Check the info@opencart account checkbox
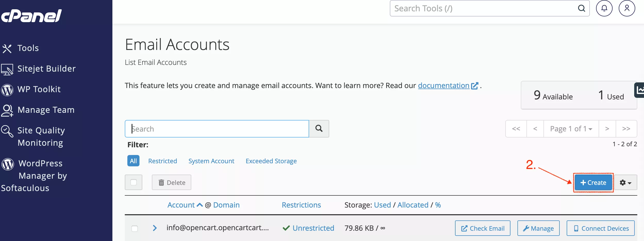 coord(135,228)
